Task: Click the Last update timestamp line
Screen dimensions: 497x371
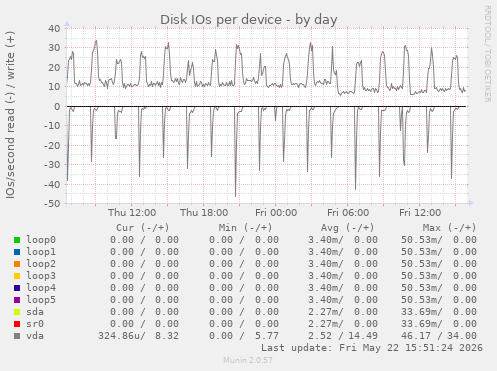Action: [x=372, y=348]
